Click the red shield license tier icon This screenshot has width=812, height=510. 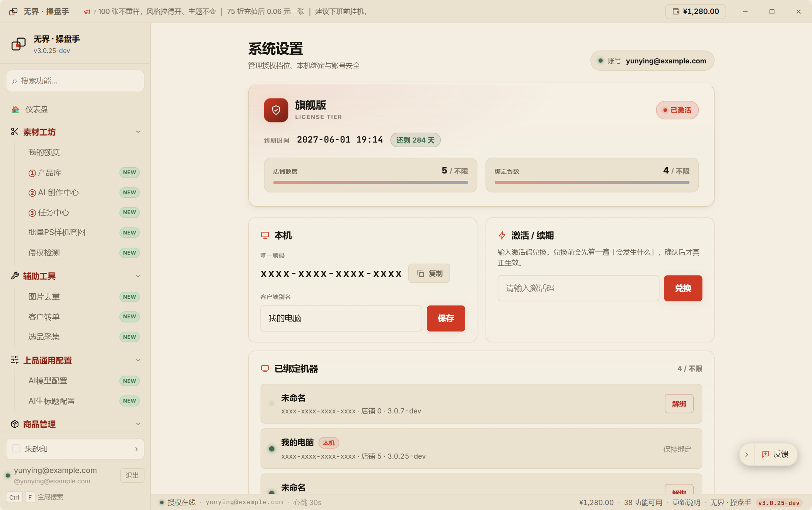click(276, 110)
